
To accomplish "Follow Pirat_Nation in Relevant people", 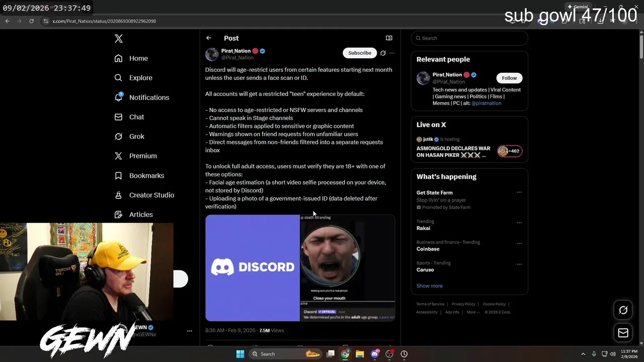I will coord(509,78).
